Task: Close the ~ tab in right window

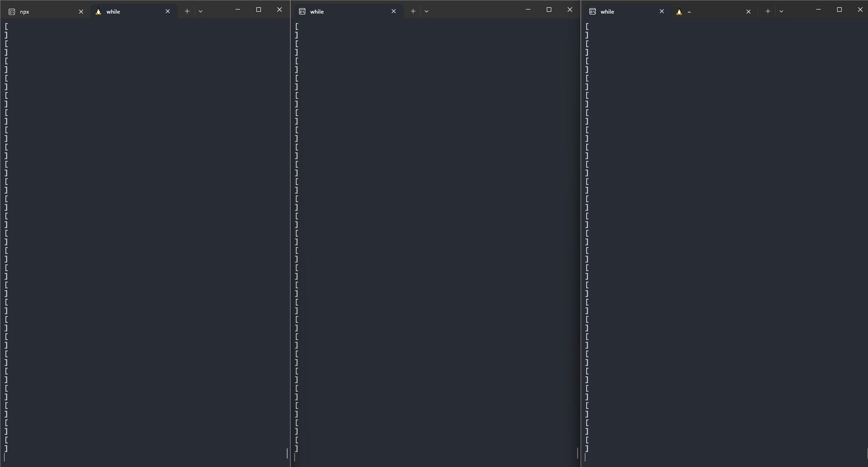Action: pos(749,12)
